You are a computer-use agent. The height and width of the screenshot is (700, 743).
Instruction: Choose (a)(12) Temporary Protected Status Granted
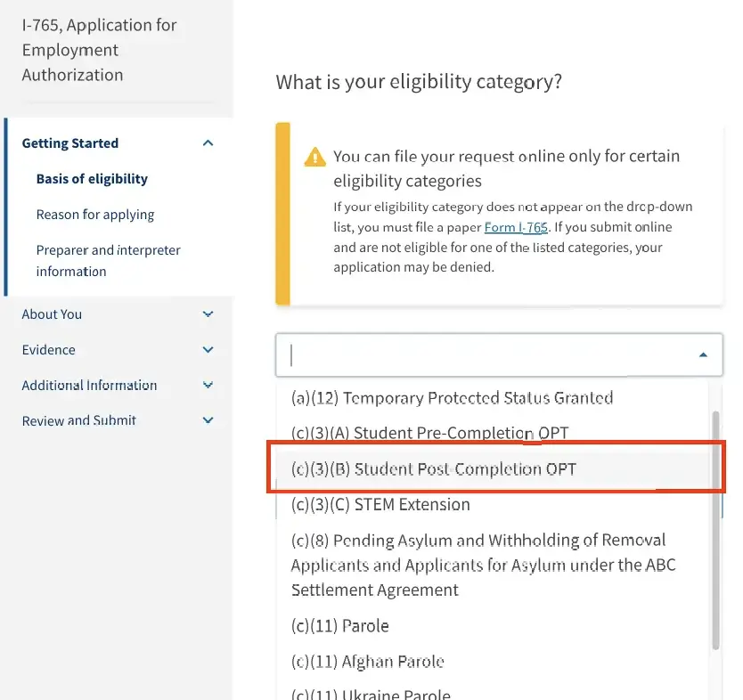point(452,397)
